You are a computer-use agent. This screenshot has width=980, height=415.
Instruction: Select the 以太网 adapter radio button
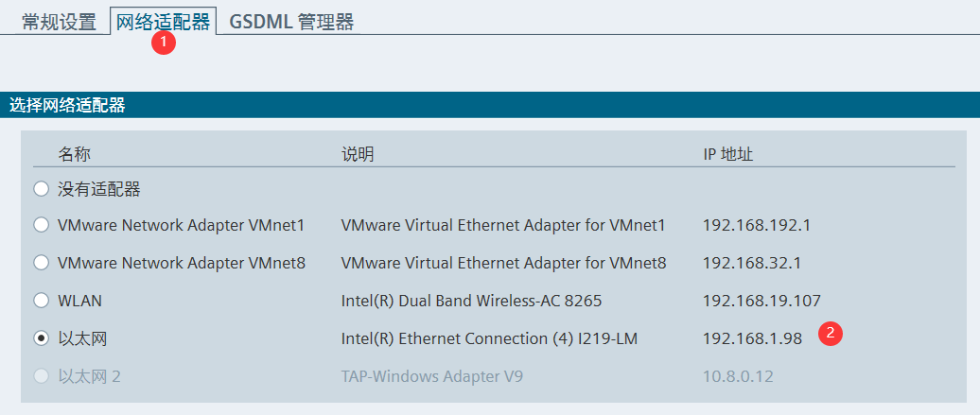(x=42, y=338)
